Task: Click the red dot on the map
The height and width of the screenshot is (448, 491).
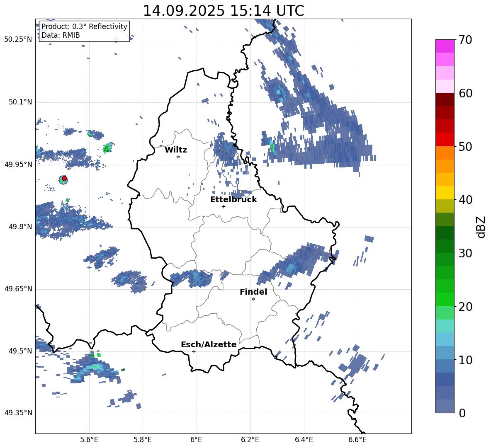Action: point(64,179)
